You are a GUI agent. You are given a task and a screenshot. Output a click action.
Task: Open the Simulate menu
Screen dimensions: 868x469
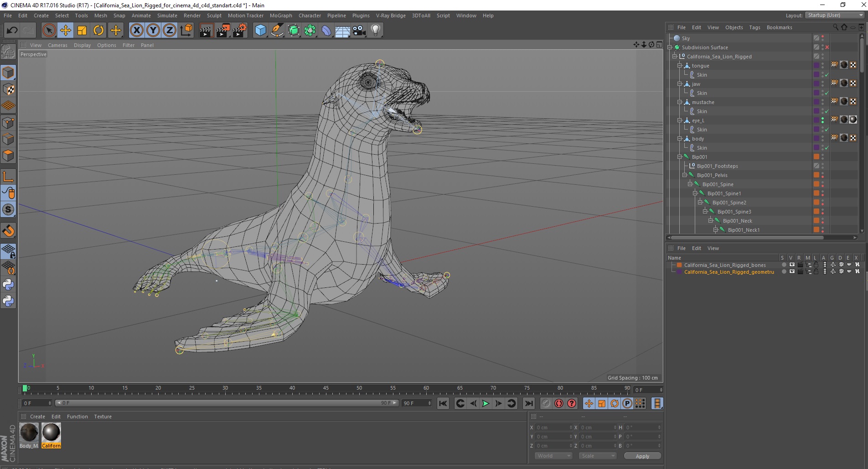pos(167,16)
